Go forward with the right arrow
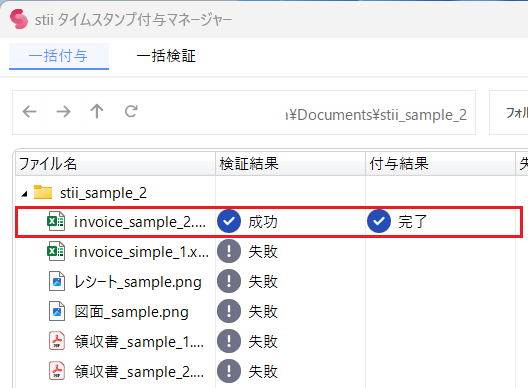 pos(63,111)
